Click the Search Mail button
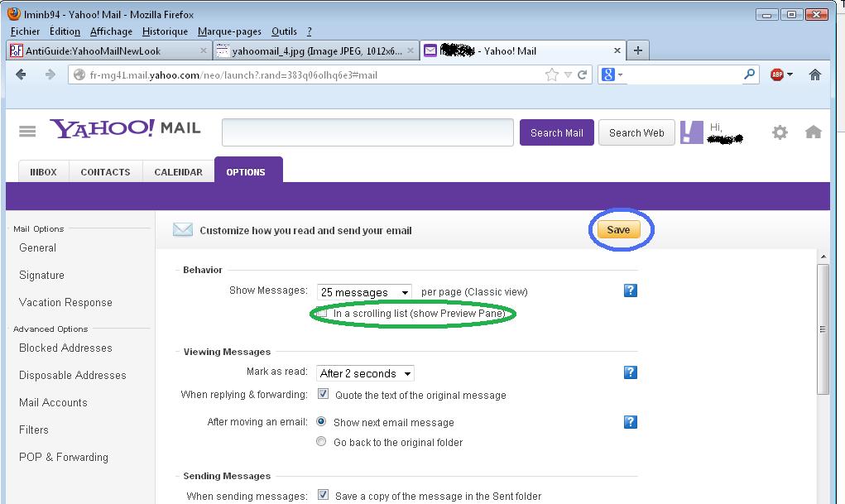The height and width of the screenshot is (504, 845). coord(557,132)
